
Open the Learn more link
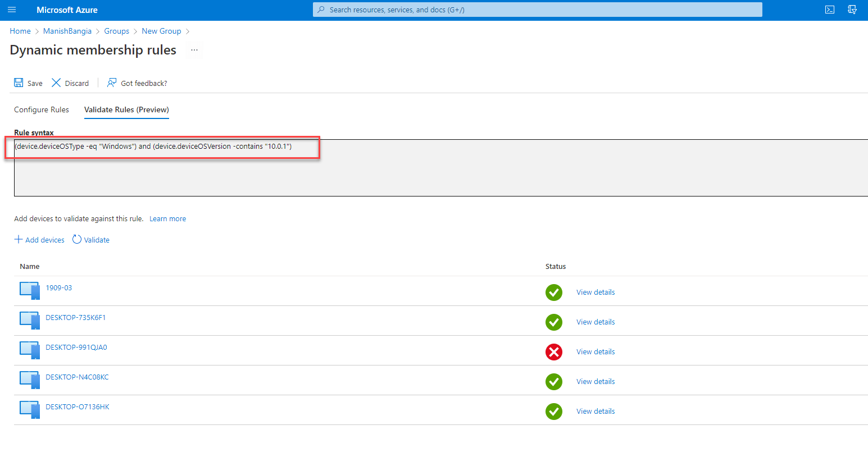(167, 219)
